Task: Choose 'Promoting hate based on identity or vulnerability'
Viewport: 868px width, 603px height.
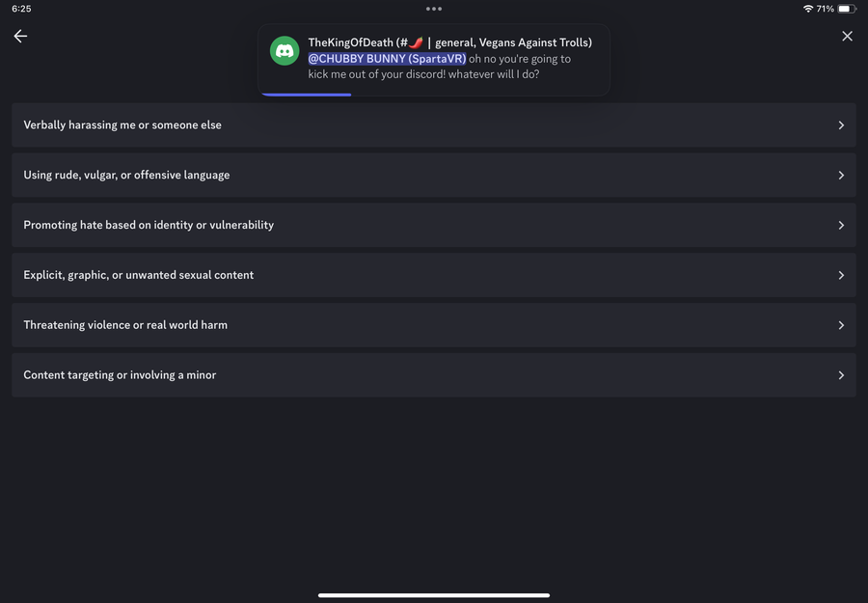Action: [x=149, y=225]
